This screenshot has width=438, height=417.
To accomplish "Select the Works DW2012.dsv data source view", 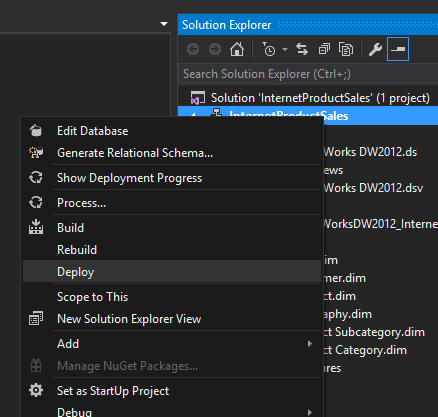I will [374, 188].
